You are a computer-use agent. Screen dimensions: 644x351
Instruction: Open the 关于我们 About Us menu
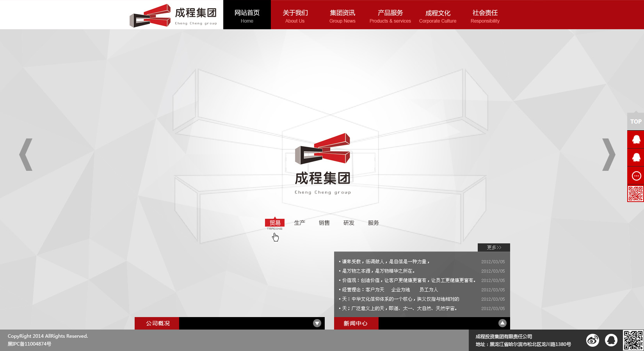tap(295, 16)
